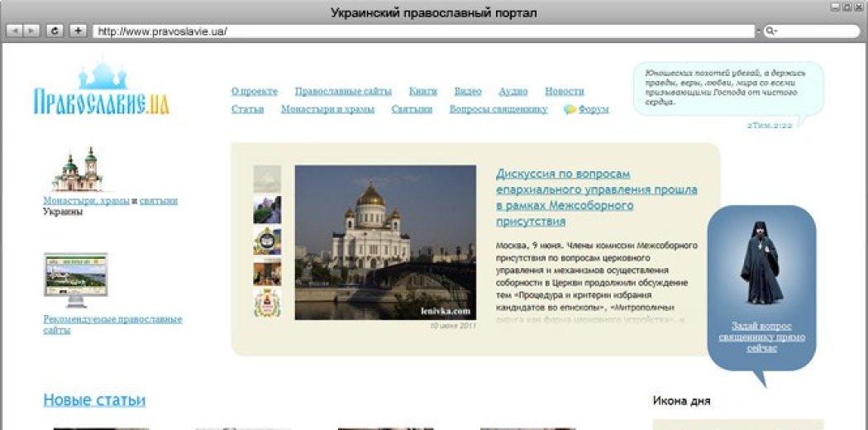Click the browser search field
The height and width of the screenshot is (430, 868).
pyautogui.click(x=812, y=31)
